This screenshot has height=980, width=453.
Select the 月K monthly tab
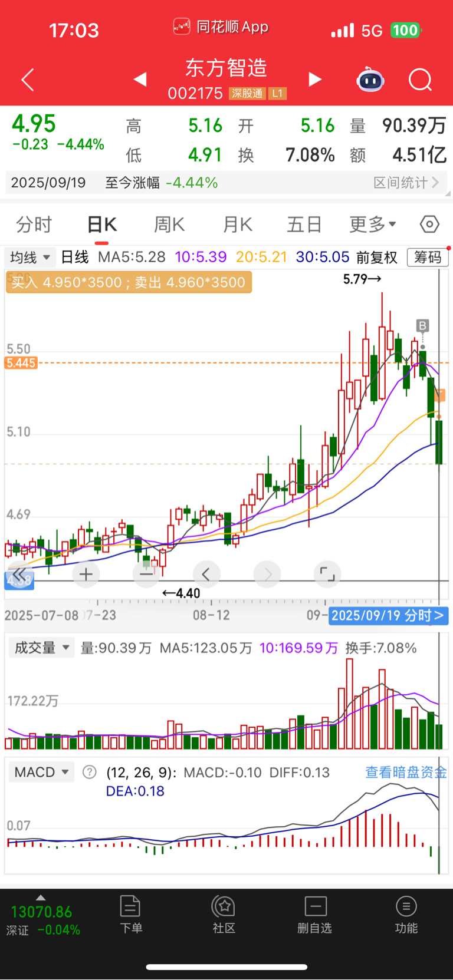click(238, 225)
